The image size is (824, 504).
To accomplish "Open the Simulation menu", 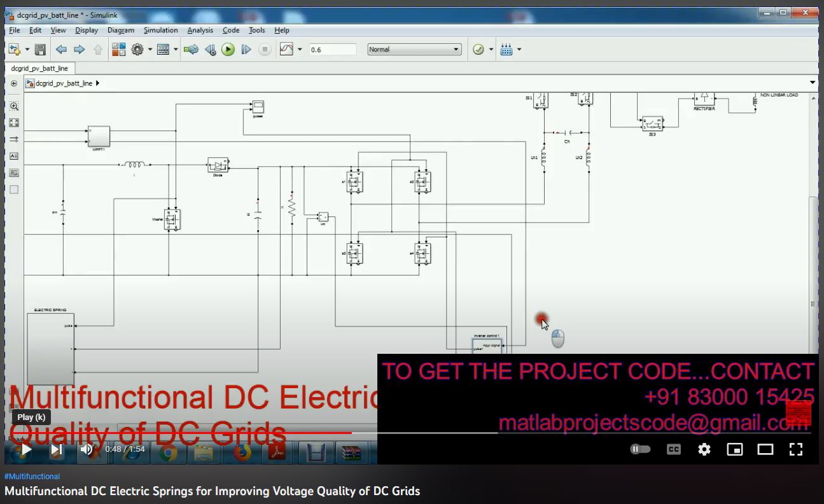I will click(x=160, y=30).
